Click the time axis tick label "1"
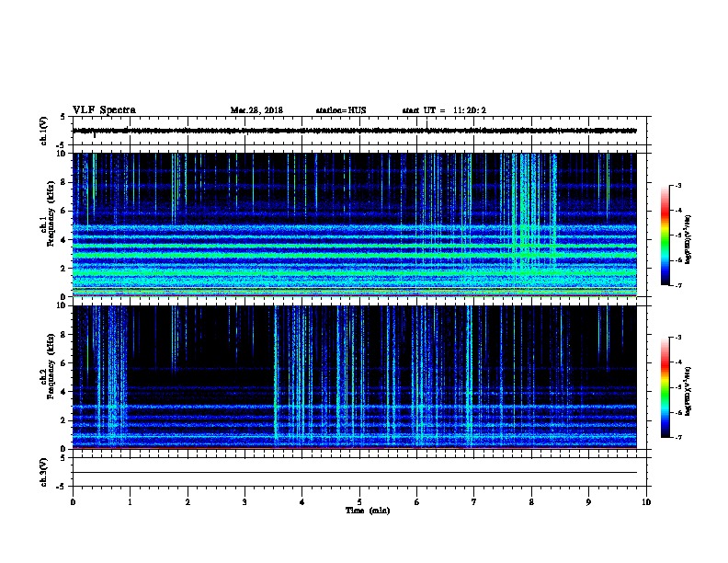Image resolution: width=728 pixels, height=563 pixels. coord(130,502)
